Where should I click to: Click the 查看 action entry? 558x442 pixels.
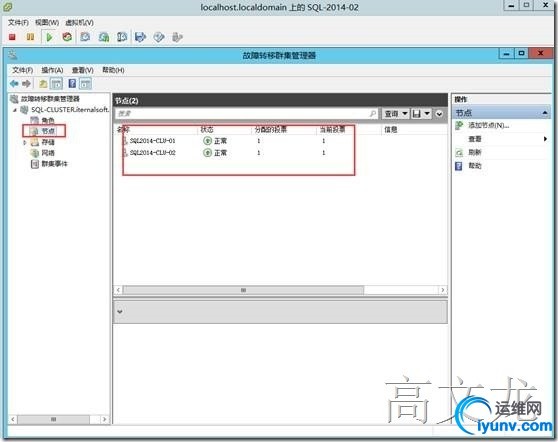(x=475, y=139)
